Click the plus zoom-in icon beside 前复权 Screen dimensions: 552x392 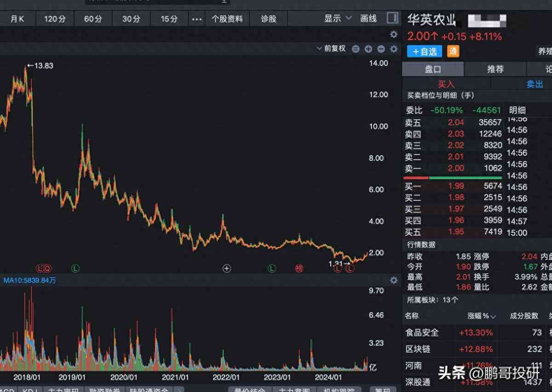(368, 49)
